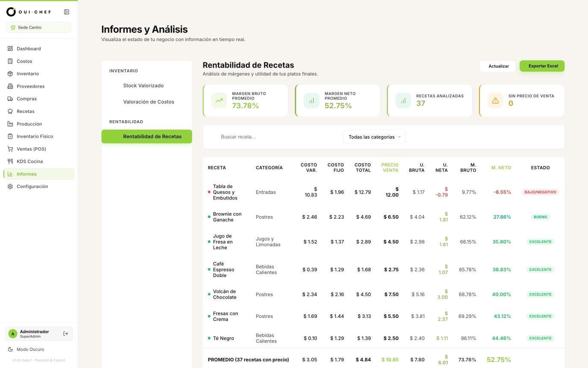Select the Tabla de Quesos y Embutidos recipe
Viewport: 588px width, 368px height.
tap(226, 192)
